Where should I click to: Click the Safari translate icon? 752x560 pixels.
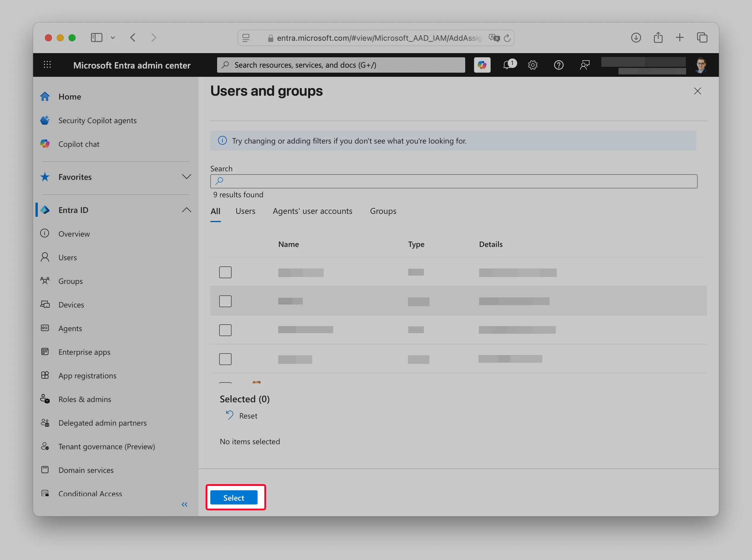(x=494, y=38)
